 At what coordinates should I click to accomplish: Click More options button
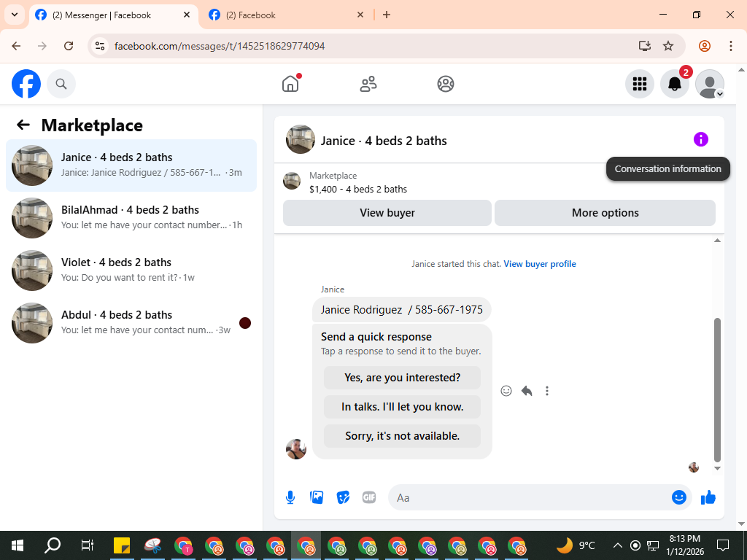tap(605, 213)
